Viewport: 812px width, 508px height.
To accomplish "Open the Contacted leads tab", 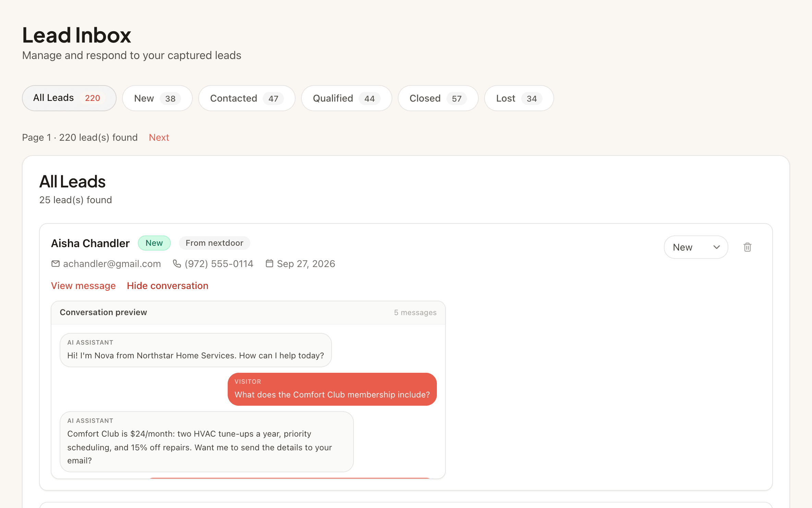I will (x=247, y=98).
